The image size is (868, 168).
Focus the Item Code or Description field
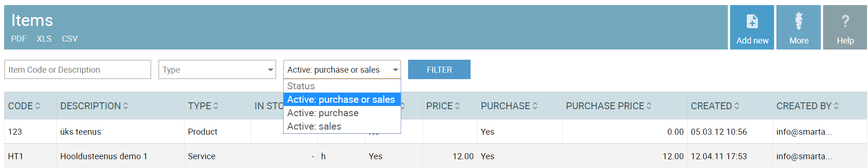(78, 69)
